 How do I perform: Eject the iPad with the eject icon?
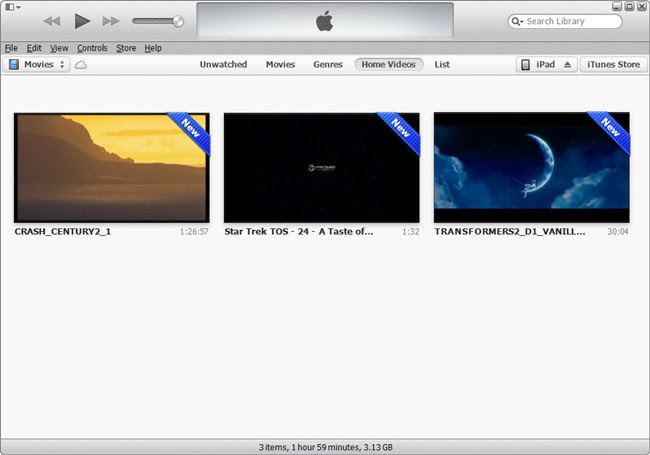pos(568,65)
